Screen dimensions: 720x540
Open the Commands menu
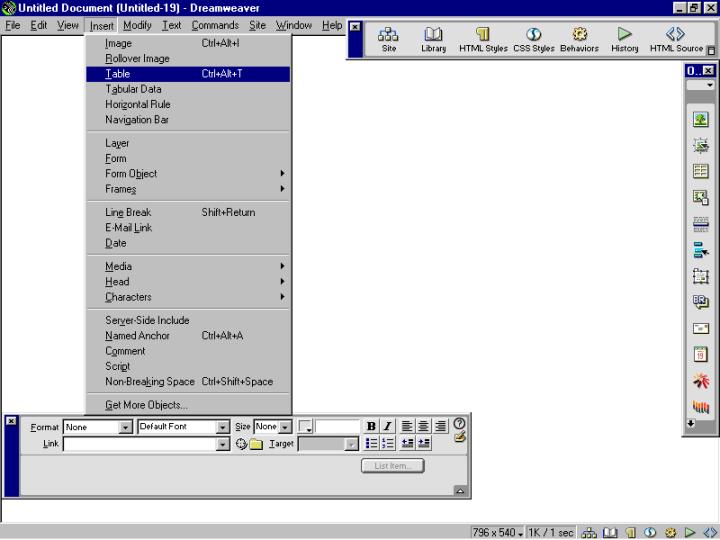(215, 25)
